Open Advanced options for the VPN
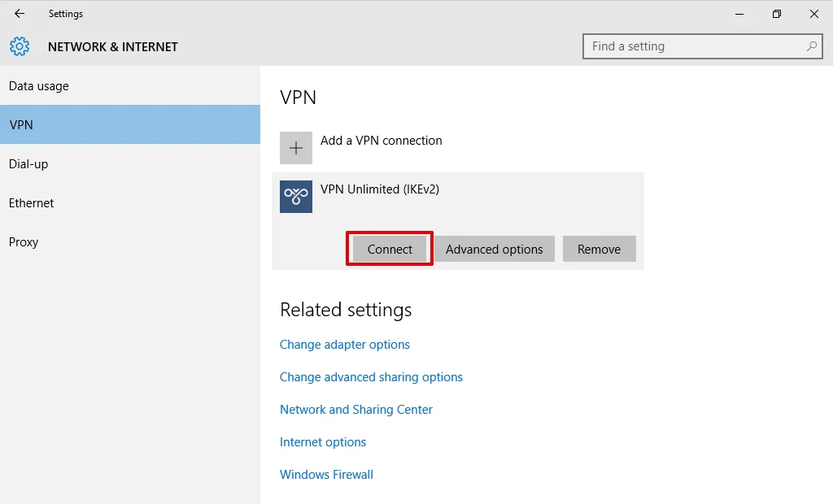 point(494,250)
